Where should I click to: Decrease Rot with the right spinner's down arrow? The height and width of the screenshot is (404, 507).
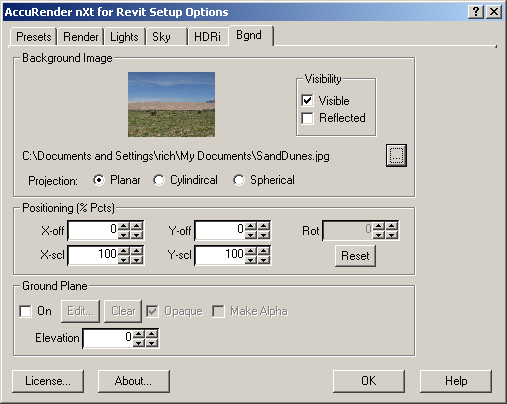click(x=391, y=235)
